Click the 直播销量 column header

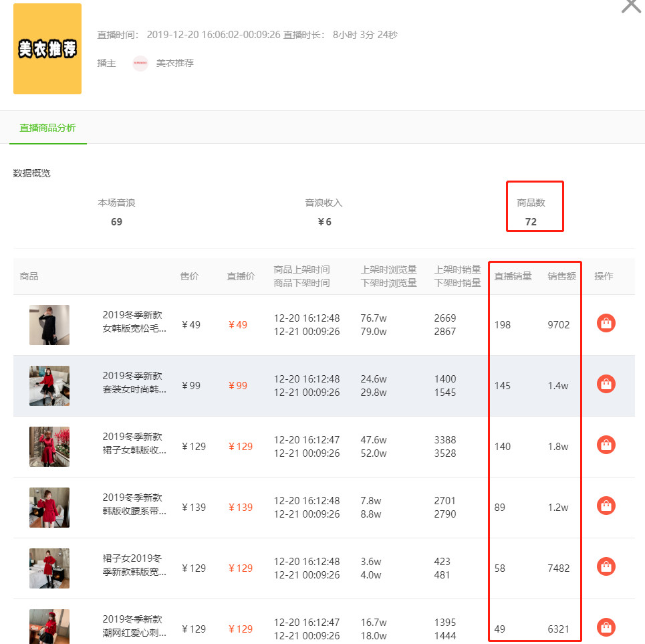coord(513,276)
